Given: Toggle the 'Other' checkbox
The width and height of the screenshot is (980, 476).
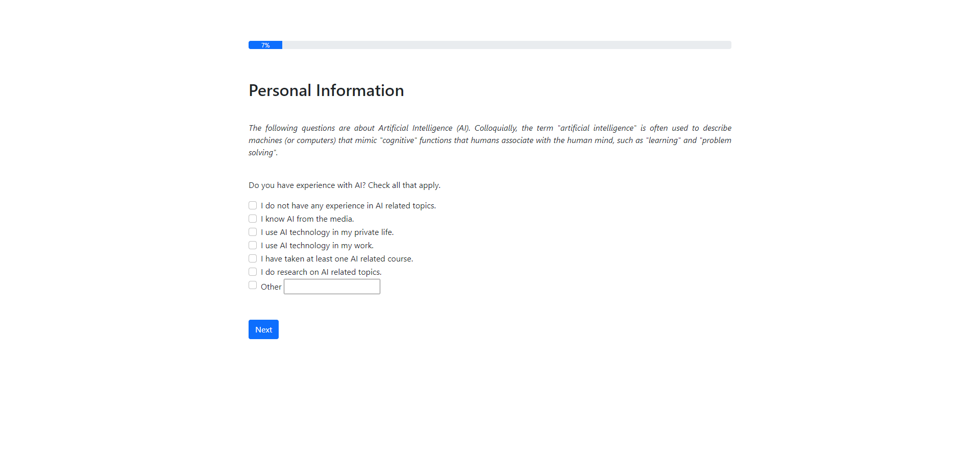Looking at the screenshot, I should click(253, 285).
